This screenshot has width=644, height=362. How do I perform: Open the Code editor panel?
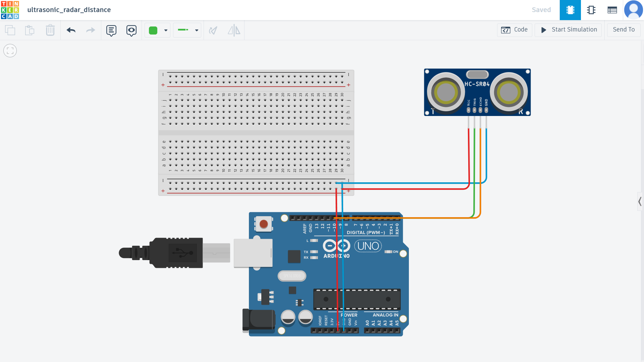point(515,30)
